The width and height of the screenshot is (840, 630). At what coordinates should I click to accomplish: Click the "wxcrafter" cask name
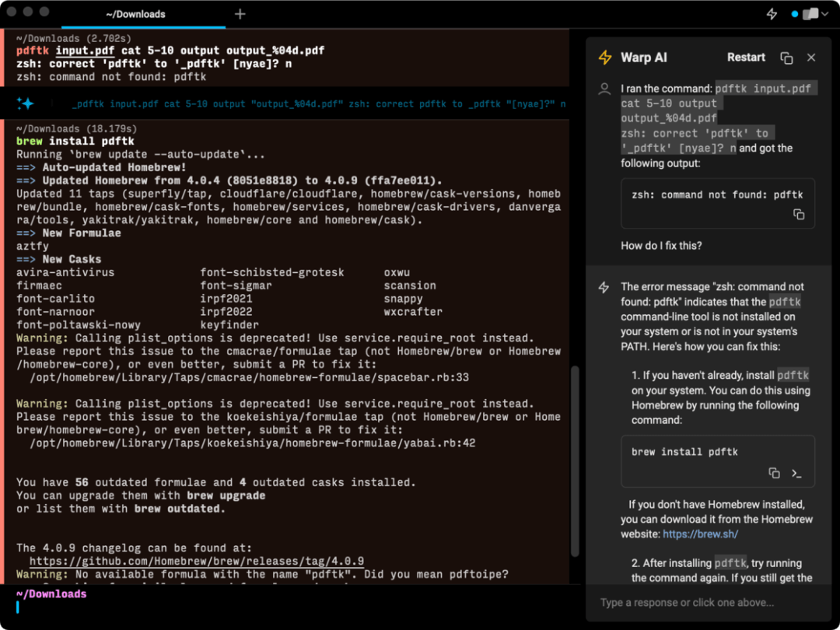coord(413,313)
